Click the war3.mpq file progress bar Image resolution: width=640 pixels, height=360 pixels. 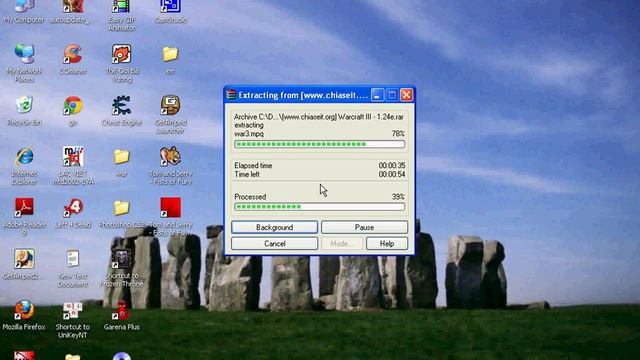pyautogui.click(x=320, y=144)
